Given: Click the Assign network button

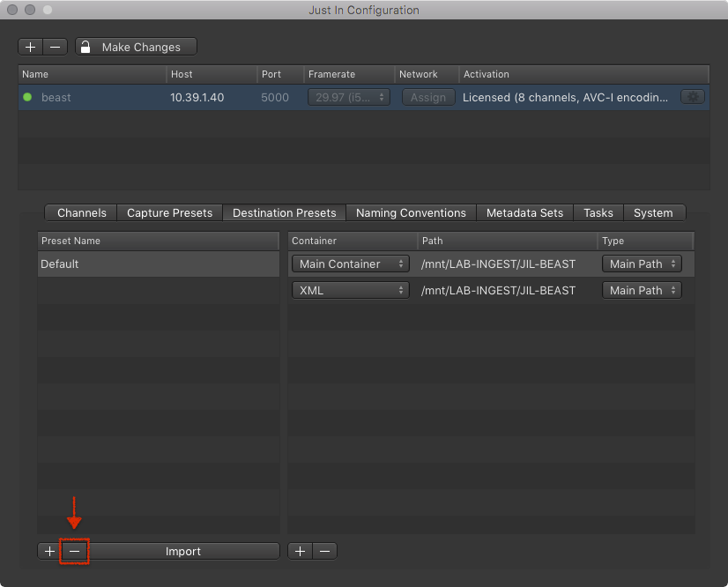Looking at the screenshot, I should pyautogui.click(x=428, y=97).
